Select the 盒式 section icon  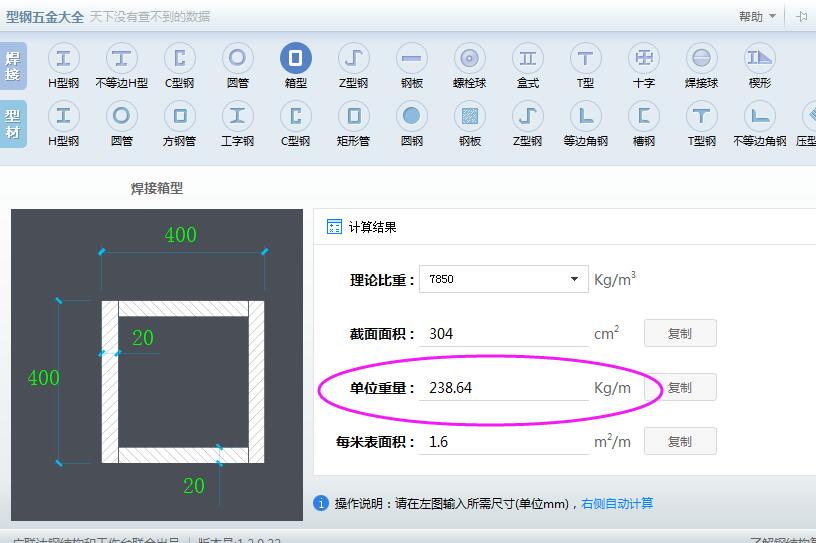[528, 58]
